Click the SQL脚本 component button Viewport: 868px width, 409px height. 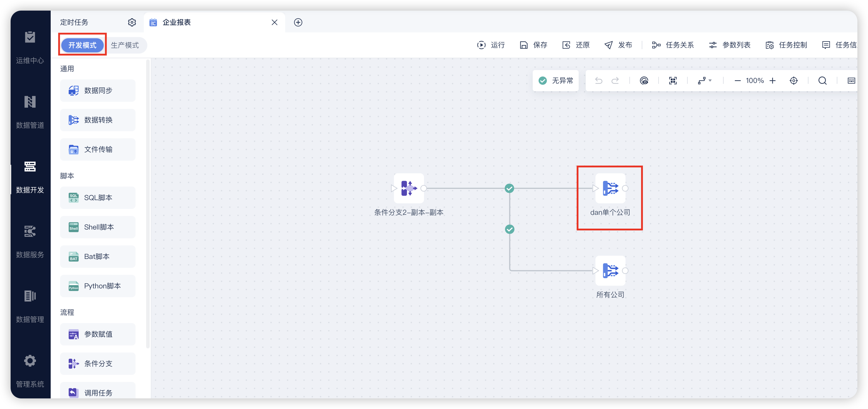(98, 198)
